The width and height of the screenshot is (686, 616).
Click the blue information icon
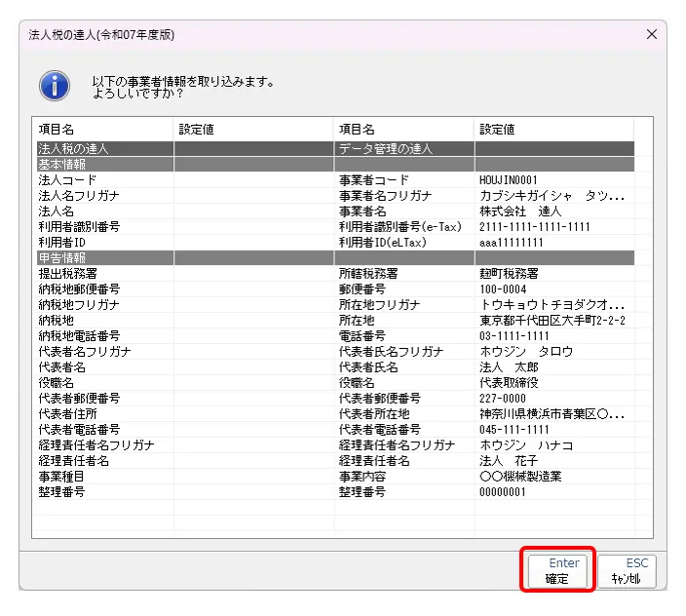point(55,86)
